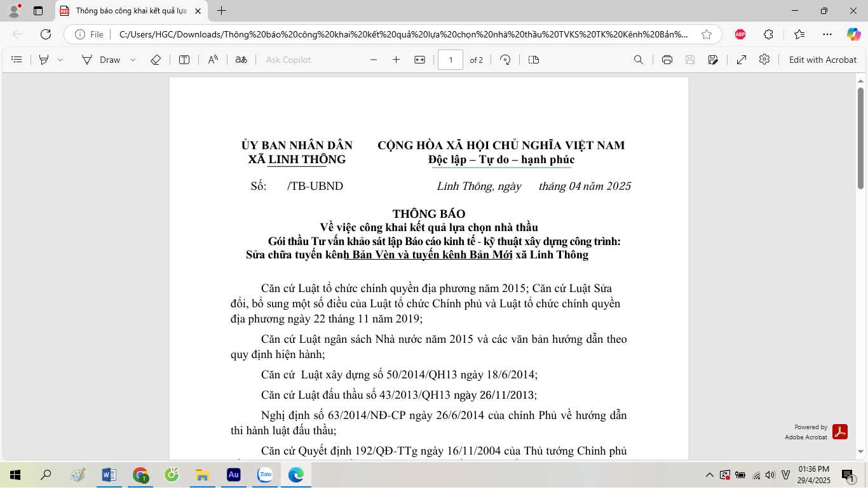Rotate the PDF page

(505, 60)
